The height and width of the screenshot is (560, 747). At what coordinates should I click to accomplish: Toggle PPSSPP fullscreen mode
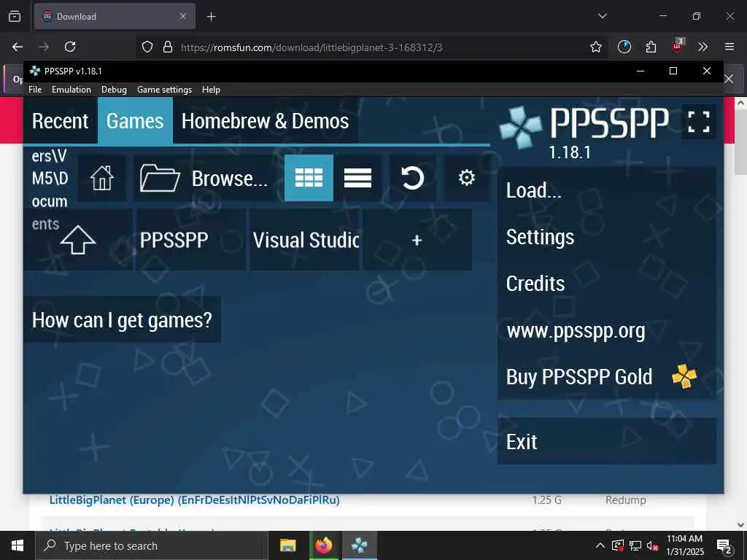[699, 122]
